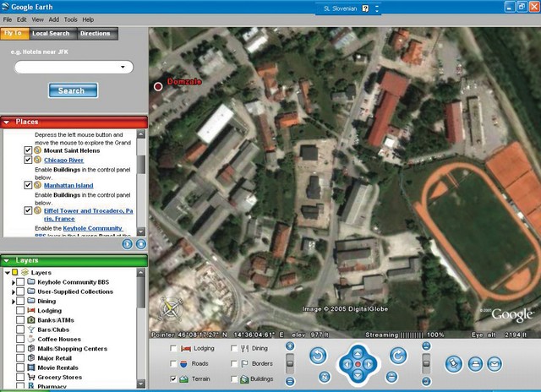Reset tilt button below rotate clockwise

(391, 377)
